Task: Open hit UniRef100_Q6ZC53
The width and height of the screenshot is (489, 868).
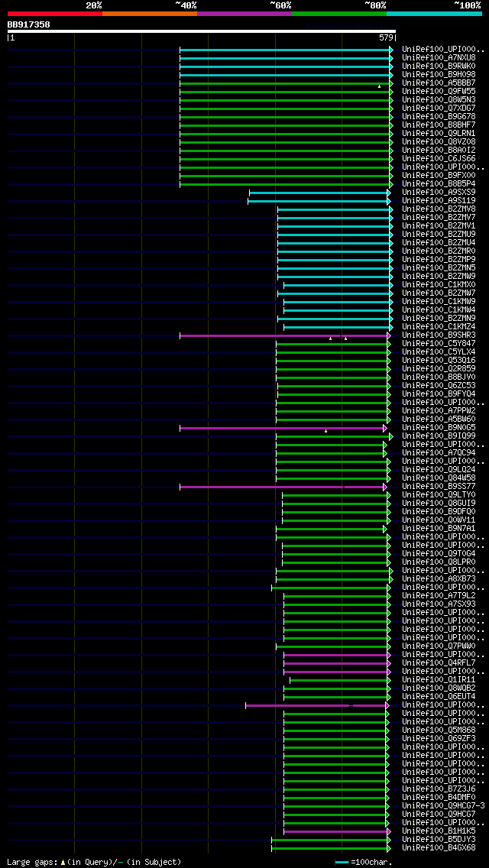Action: [439, 385]
